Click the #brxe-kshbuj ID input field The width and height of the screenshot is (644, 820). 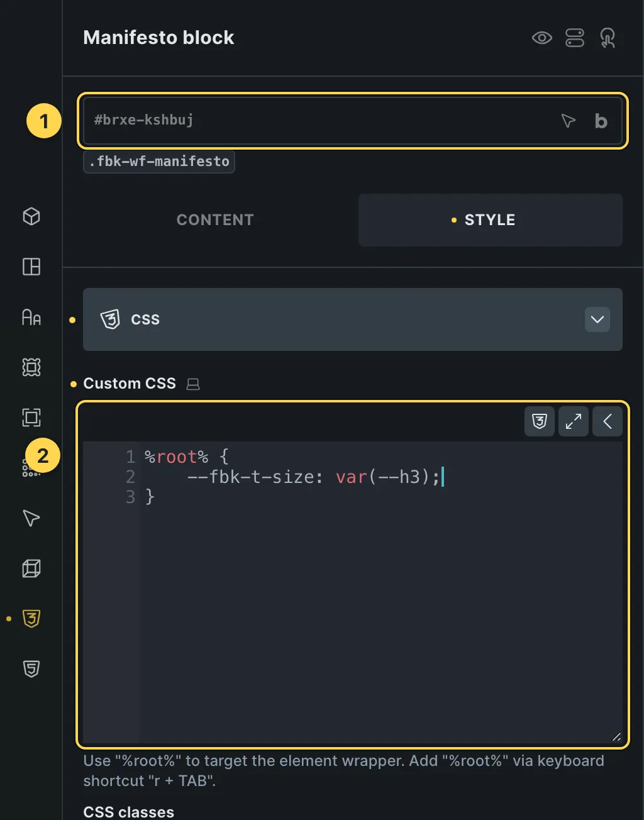pos(352,121)
